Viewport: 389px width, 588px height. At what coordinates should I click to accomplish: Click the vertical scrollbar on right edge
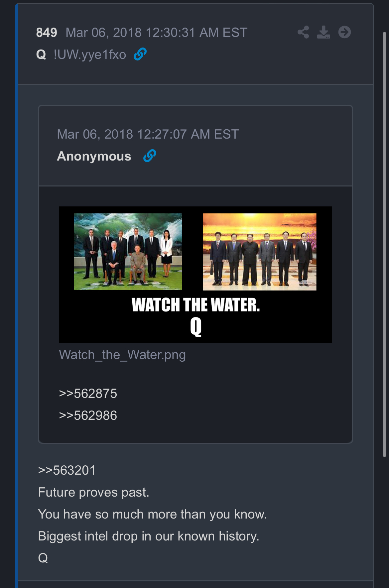(384, 244)
